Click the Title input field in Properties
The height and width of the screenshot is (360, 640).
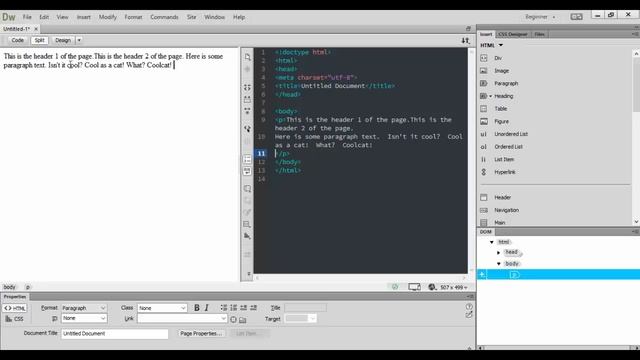click(305, 308)
